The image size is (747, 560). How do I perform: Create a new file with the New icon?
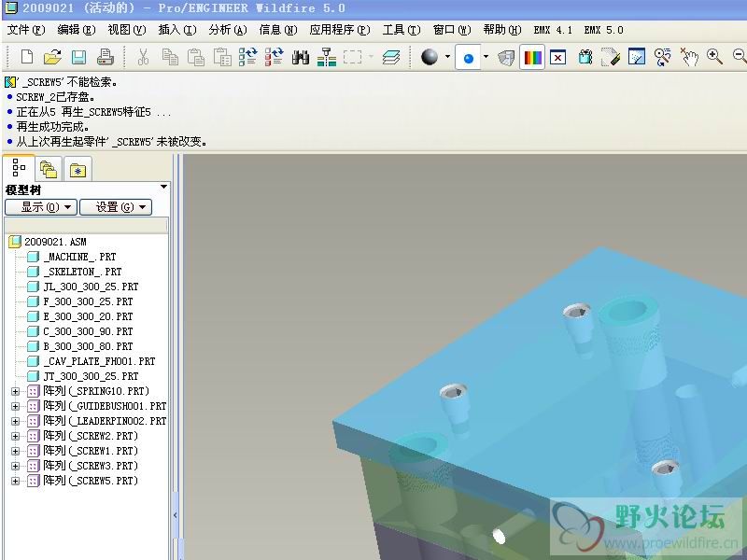[27, 57]
